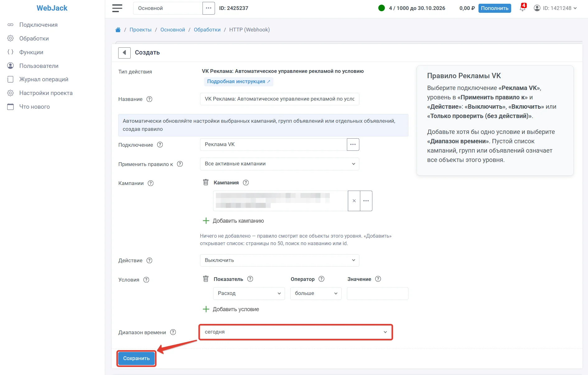Show help for the Показатель column
Screen dimensions: 588x375
pyautogui.click(x=250, y=279)
